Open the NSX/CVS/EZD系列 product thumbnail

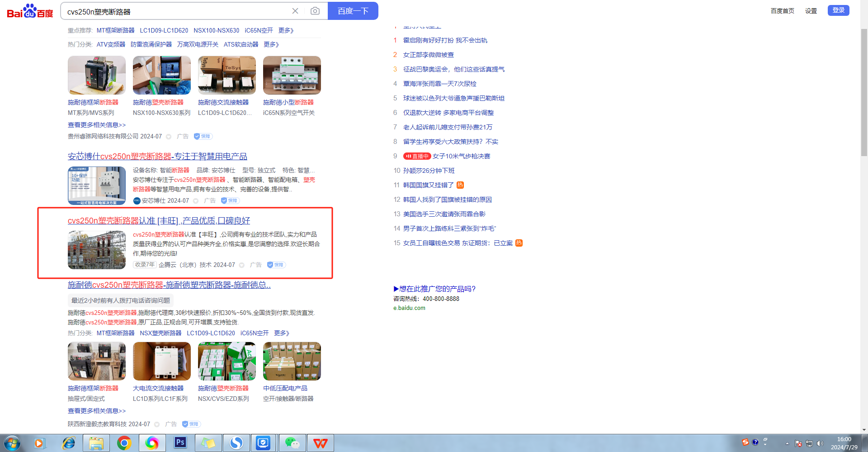click(227, 361)
